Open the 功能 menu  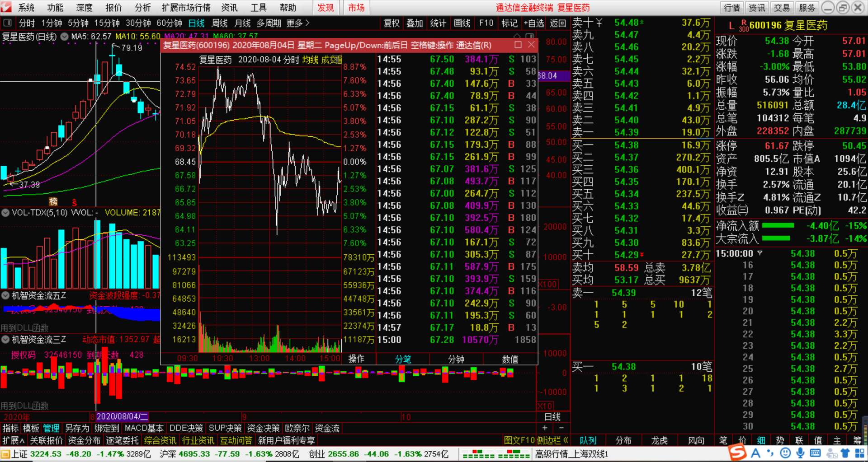(55, 8)
